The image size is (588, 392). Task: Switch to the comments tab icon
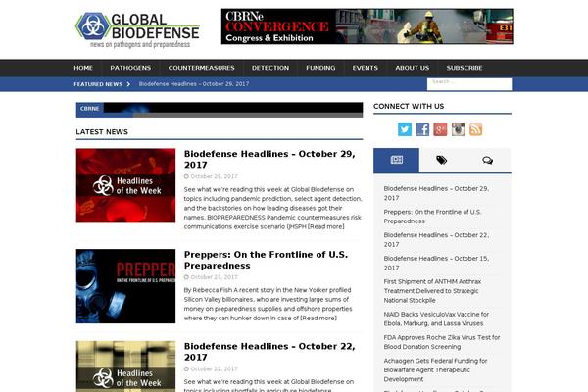tap(487, 160)
